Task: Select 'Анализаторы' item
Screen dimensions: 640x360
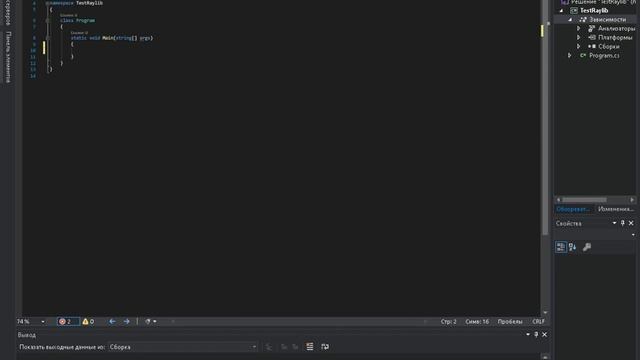Action: (x=616, y=29)
